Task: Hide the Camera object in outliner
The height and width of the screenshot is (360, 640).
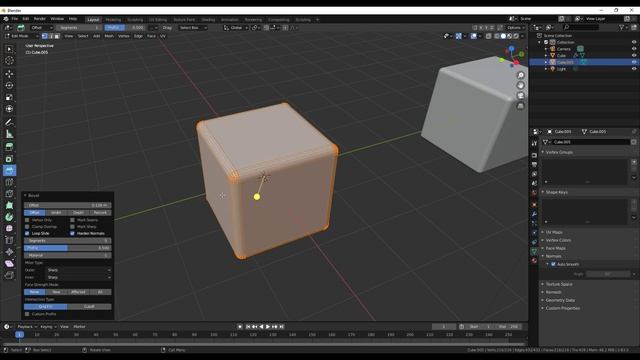Action: (634, 49)
